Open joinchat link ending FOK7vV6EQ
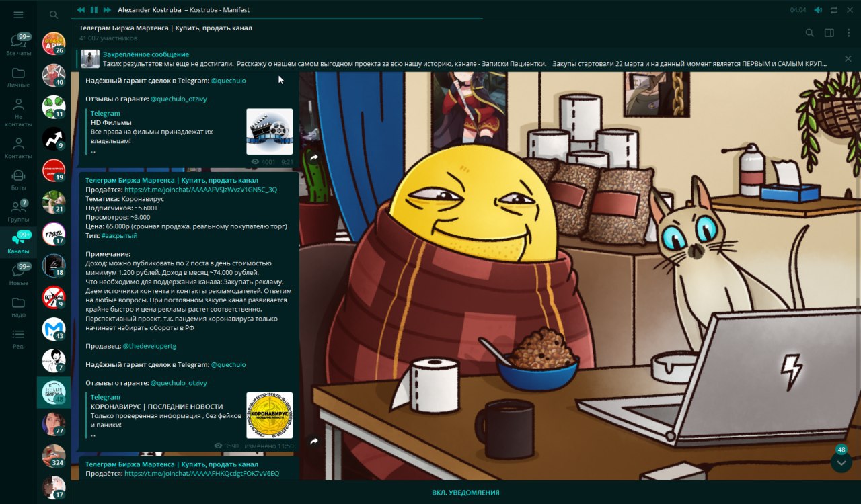This screenshot has width=861, height=504. [202, 474]
